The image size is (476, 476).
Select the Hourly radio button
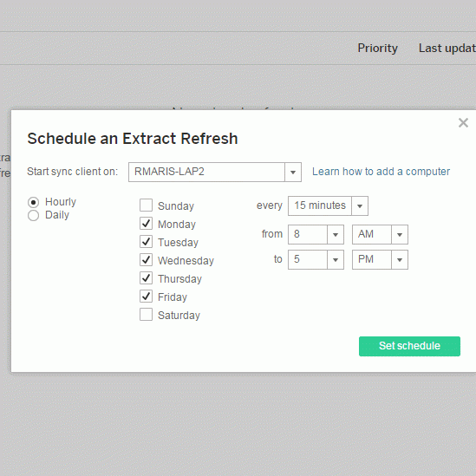[x=34, y=202]
